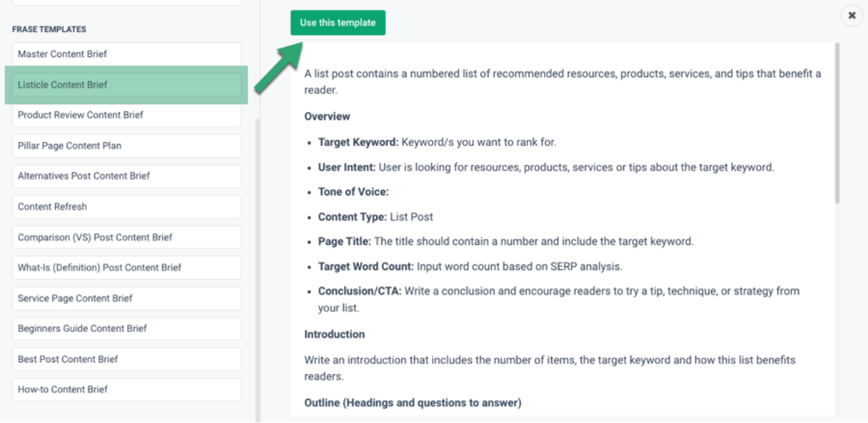The width and height of the screenshot is (868, 423).
Task: Click the Overview heading in preview
Action: (327, 116)
